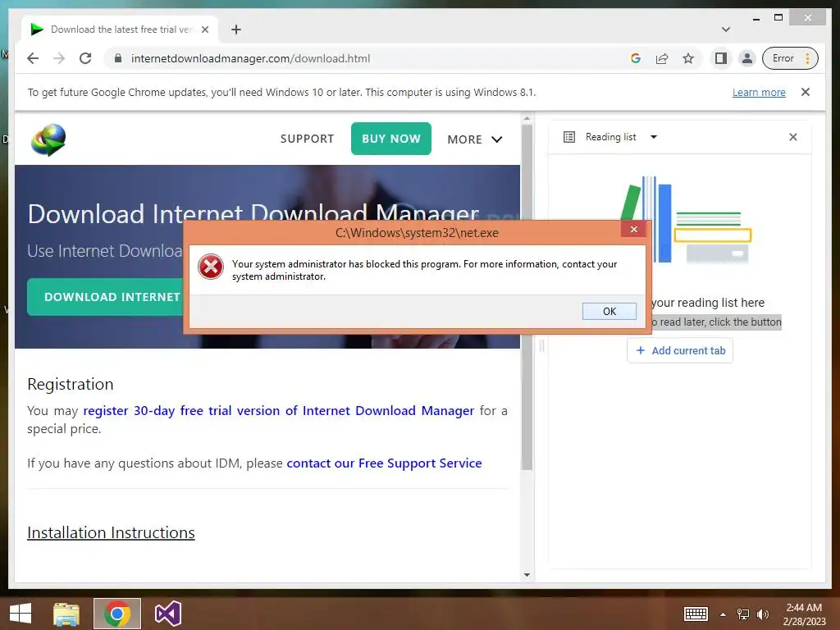
Task: Go back to the previous page
Action: [x=33, y=58]
